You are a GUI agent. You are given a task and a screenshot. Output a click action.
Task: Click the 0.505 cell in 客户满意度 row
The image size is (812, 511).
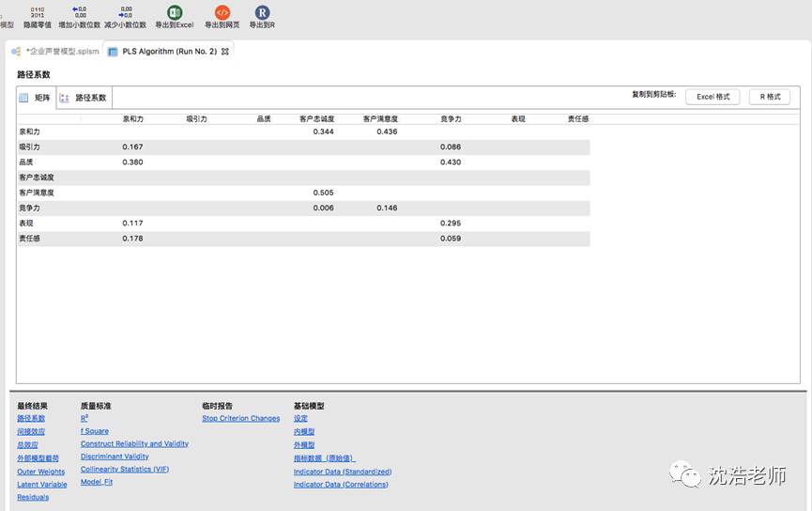click(323, 193)
